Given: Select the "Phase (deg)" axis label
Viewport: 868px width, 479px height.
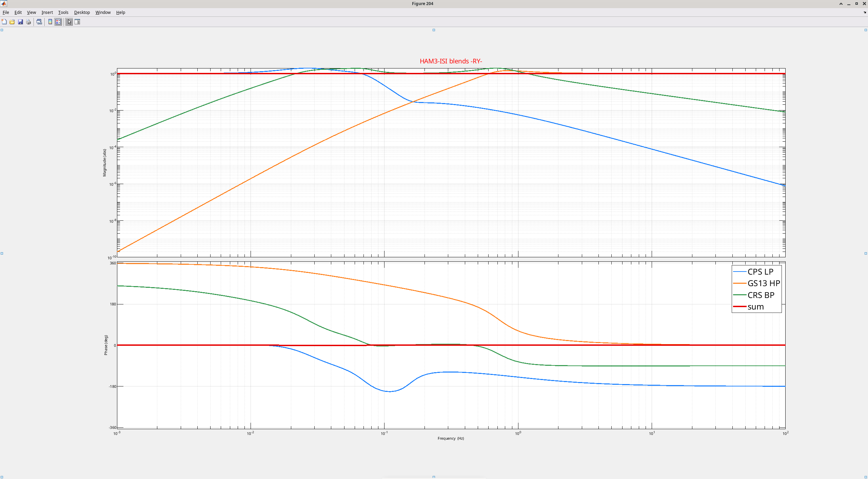Looking at the screenshot, I should coord(106,345).
